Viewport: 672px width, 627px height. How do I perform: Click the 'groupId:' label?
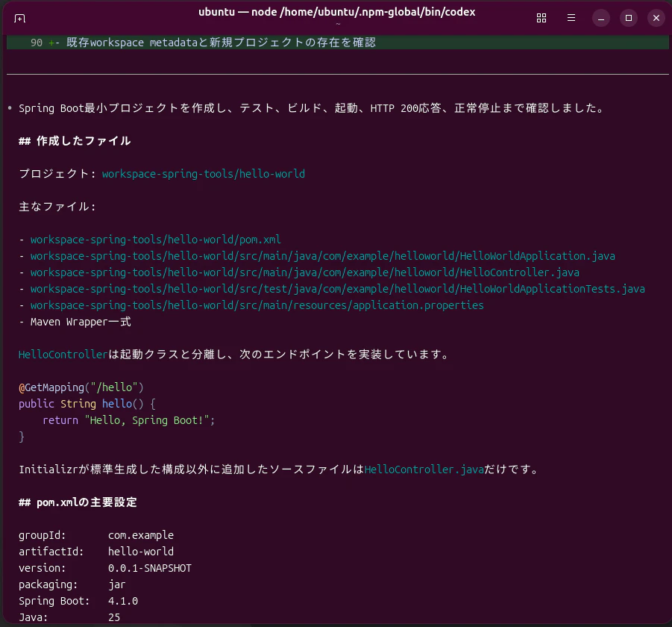tap(42, 535)
